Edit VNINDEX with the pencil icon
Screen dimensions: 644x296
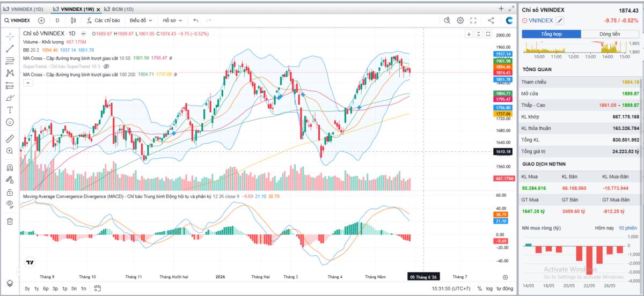pyautogui.click(x=560, y=20)
